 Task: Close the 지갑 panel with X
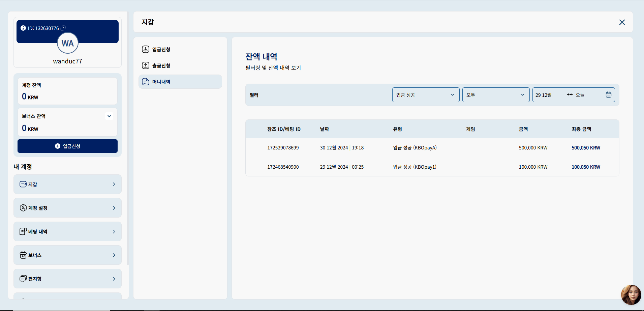click(622, 22)
